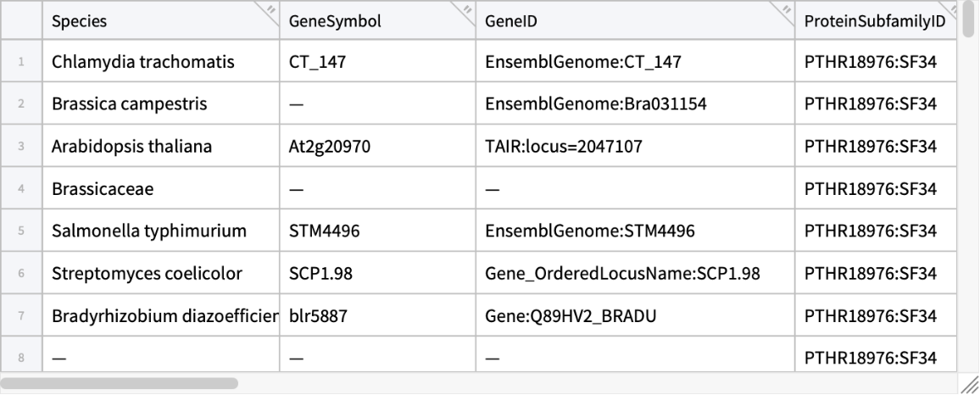Click the GeneID column header corner icon
This screenshot has height=395, width=980.
tap(786, 10)
